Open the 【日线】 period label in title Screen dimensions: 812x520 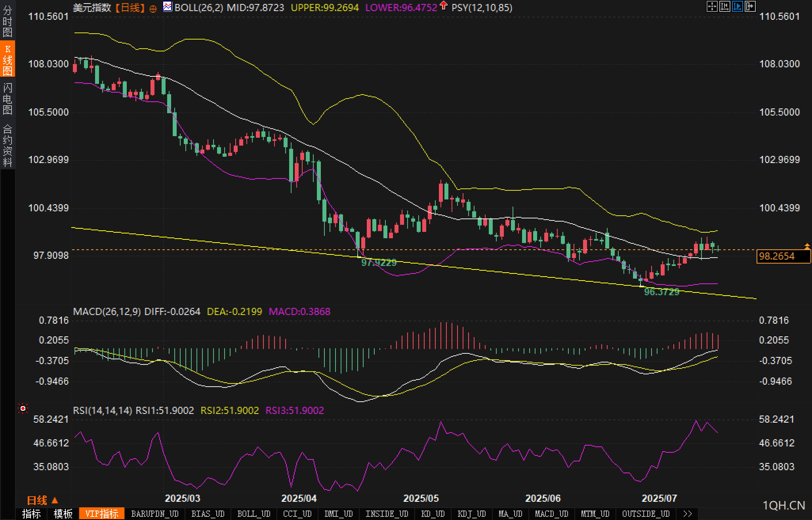coord(130,8)
